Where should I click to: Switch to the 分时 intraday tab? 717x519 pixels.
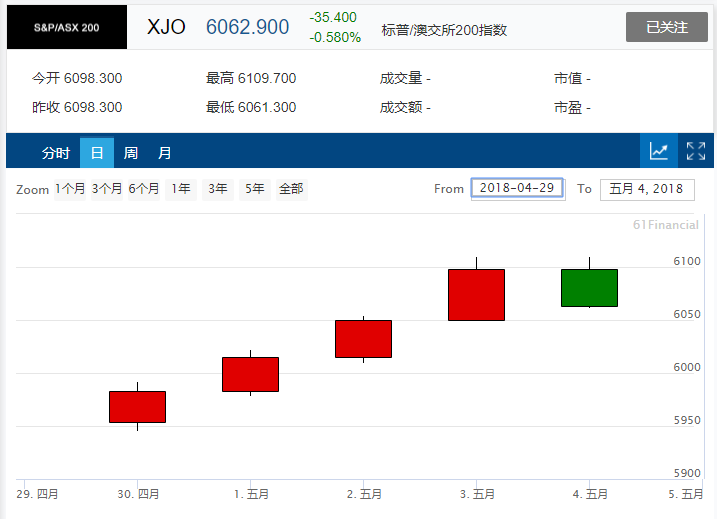56,153
